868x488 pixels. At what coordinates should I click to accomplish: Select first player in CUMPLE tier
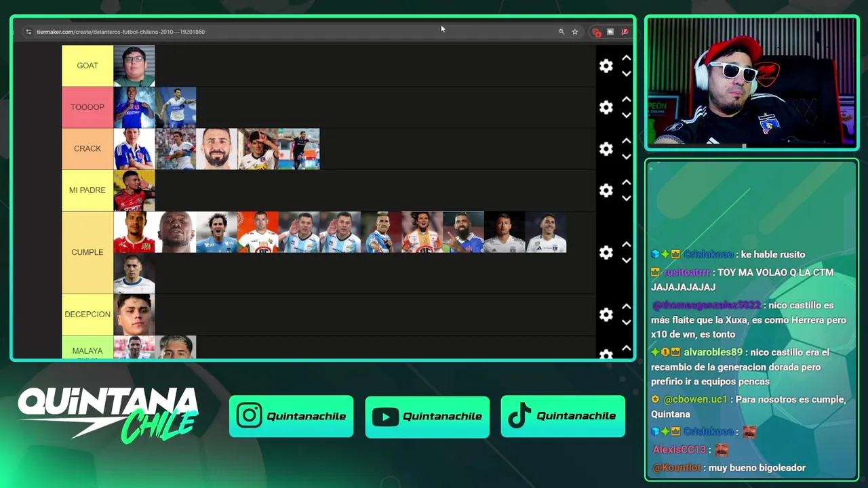pos(134,232)
